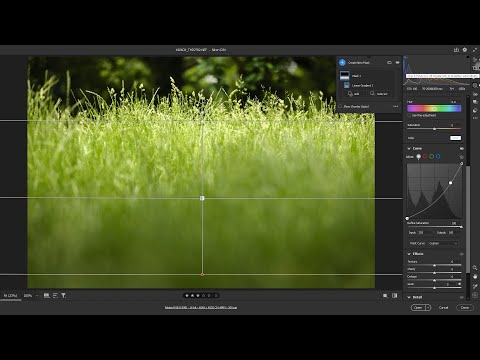Open the dropdown arrow beside Open button
Image resolution: width=480 pixels, height=360 pixels.
point(428,307)
